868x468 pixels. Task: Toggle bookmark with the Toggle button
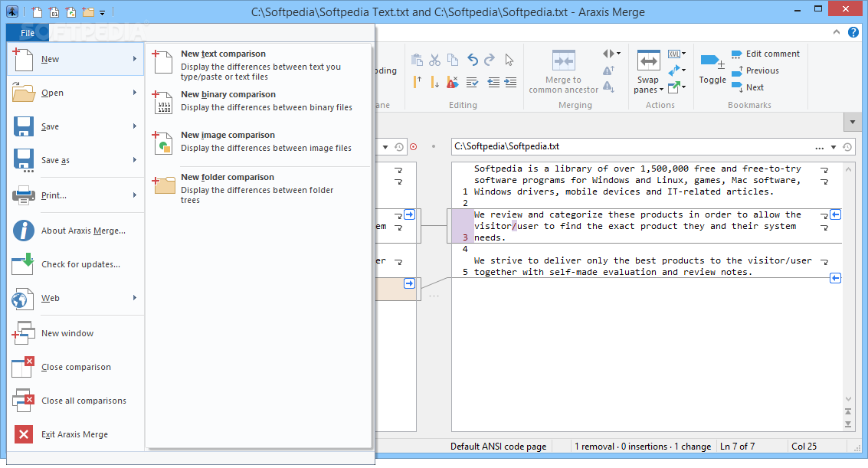point(712,69)
